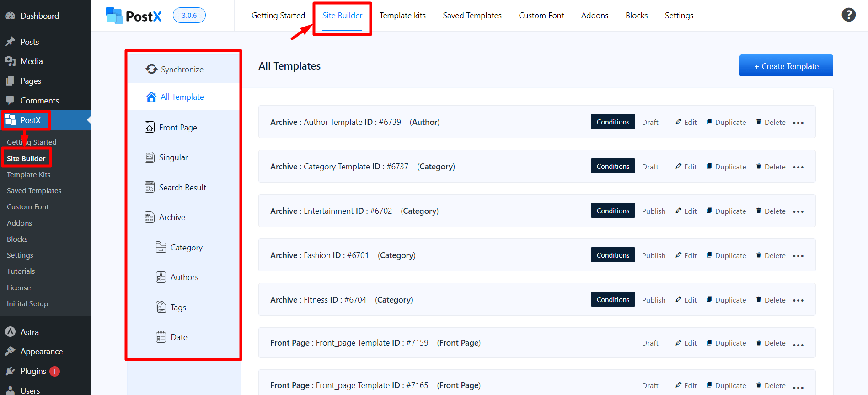The image size is (868, 395).
Task: Open the Addons top tab
Action: pos(595,16)
